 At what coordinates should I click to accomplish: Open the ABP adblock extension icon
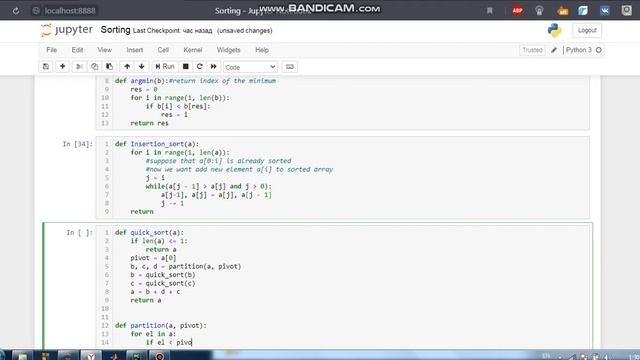click(518, 11)
